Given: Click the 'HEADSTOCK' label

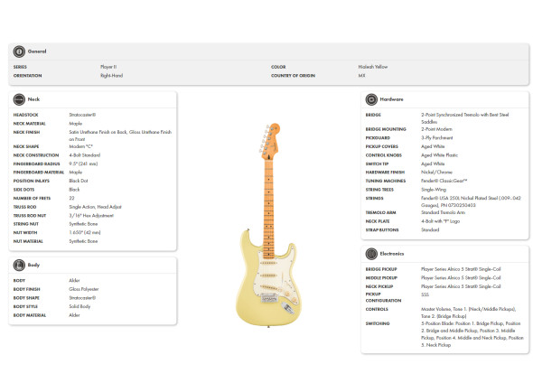Looking at the screenshot, I should click(x=26, y=115).
